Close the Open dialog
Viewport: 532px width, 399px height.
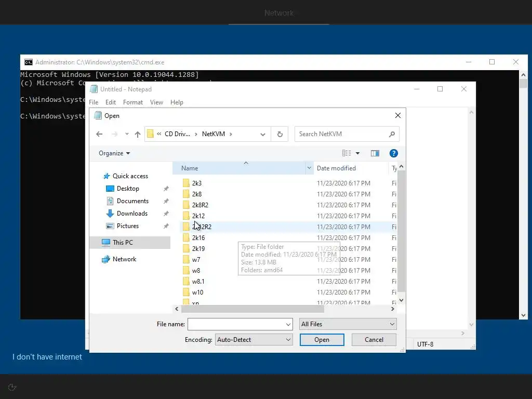[x=398, y=116]
